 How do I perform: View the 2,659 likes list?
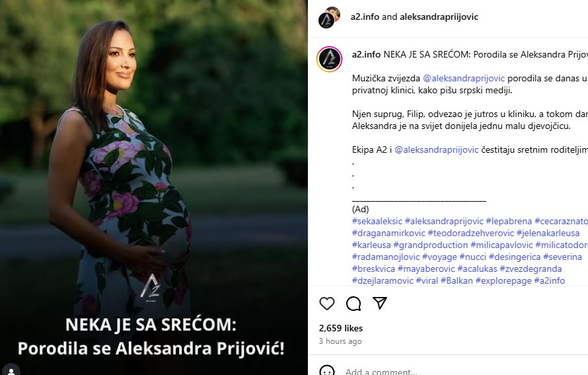point(341,328)
